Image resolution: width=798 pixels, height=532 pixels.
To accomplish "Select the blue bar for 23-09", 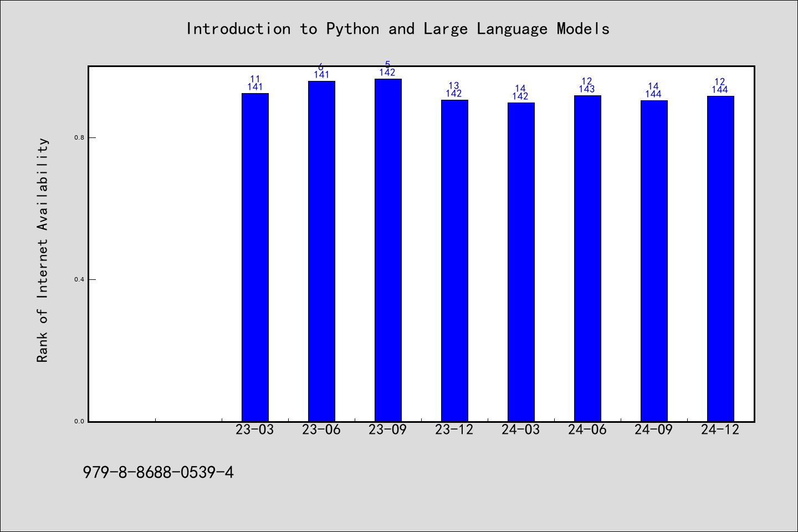I will pos(388,250).
